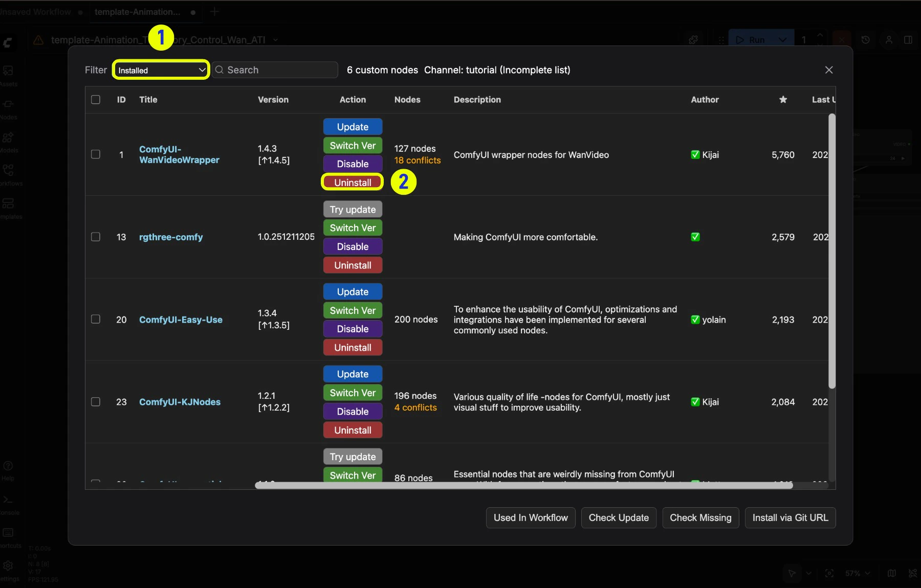Click the user account icon in top bar
The width and height of the screenshot is (921, 588).
point(889,40)
